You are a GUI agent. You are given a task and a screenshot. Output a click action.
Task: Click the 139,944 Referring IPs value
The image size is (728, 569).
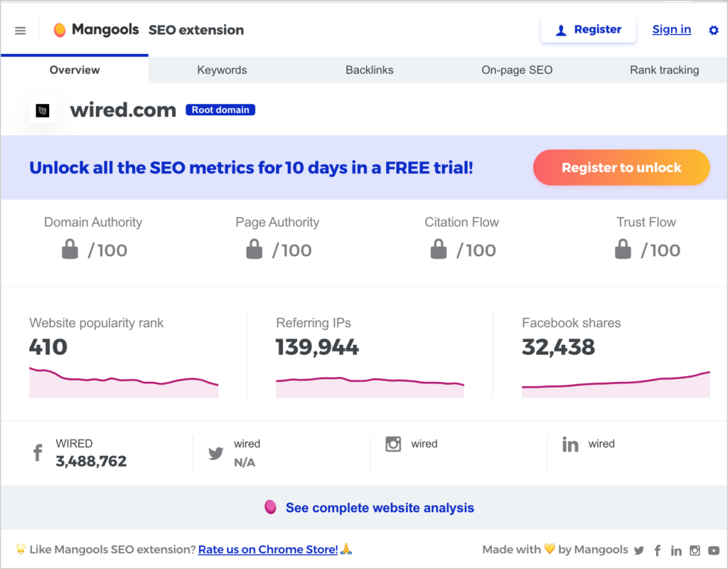tap(317, 347)
